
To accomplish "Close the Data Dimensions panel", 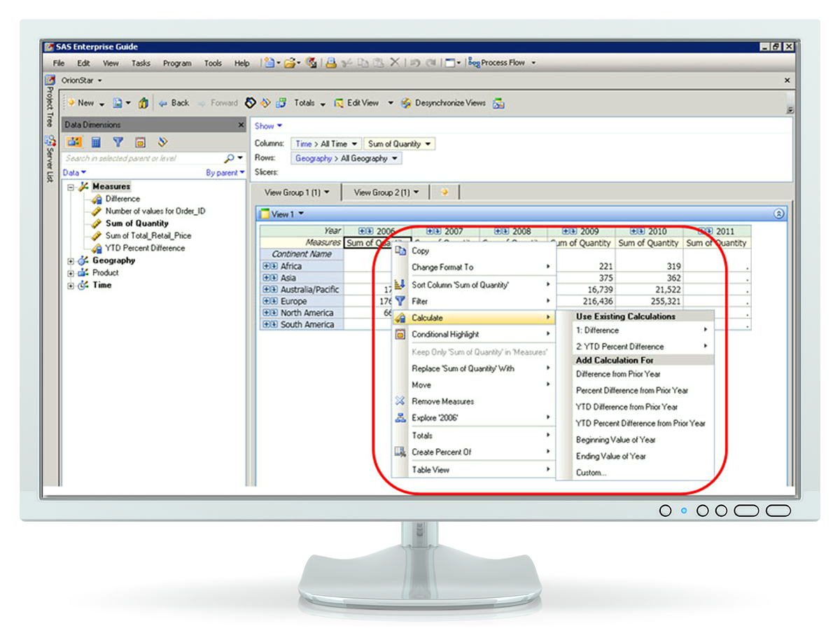I will (241, 125).
